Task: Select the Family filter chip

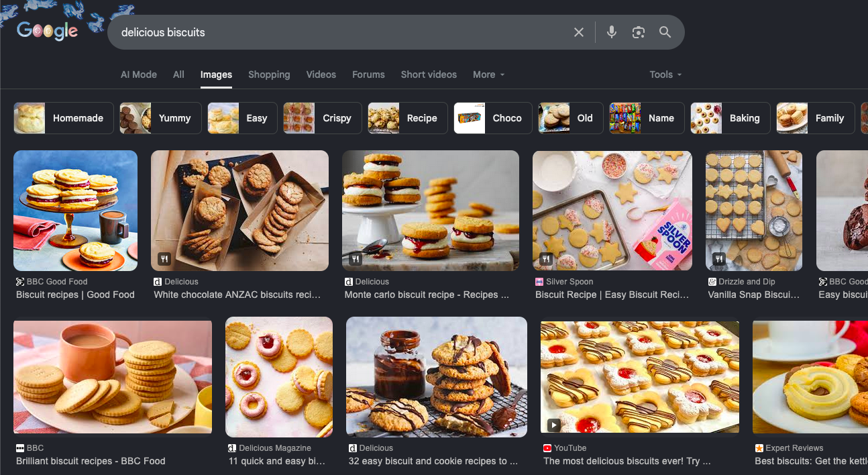Action: [815, 118]
